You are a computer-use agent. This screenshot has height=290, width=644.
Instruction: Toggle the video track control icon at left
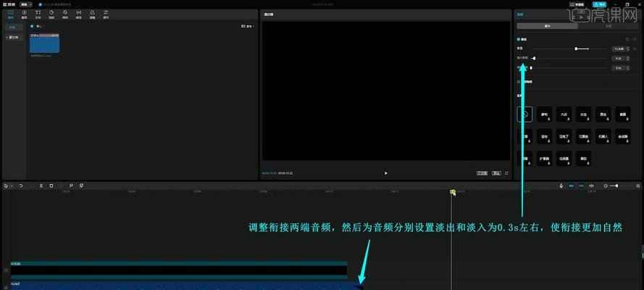point(6,270)
